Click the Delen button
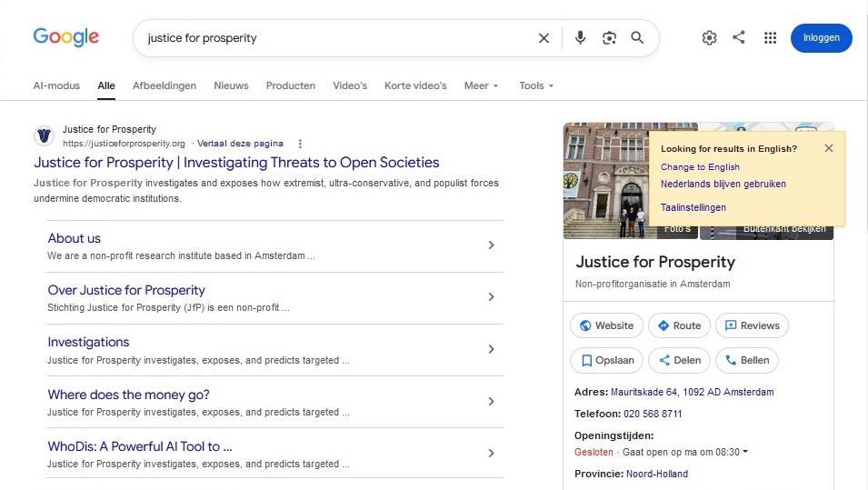The height and width of the screenshot is (490, 868). 679,360
